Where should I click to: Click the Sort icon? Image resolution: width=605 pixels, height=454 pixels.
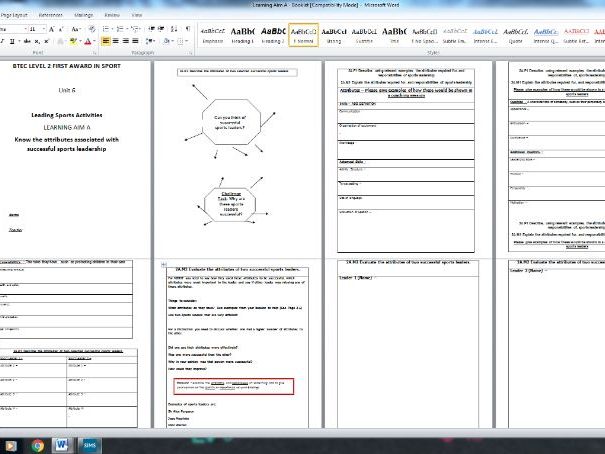click(174, 29)
